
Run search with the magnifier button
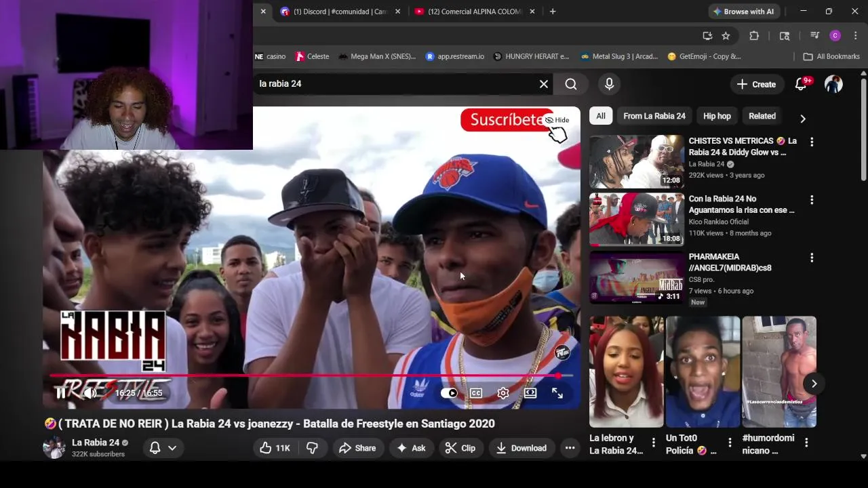571,84
